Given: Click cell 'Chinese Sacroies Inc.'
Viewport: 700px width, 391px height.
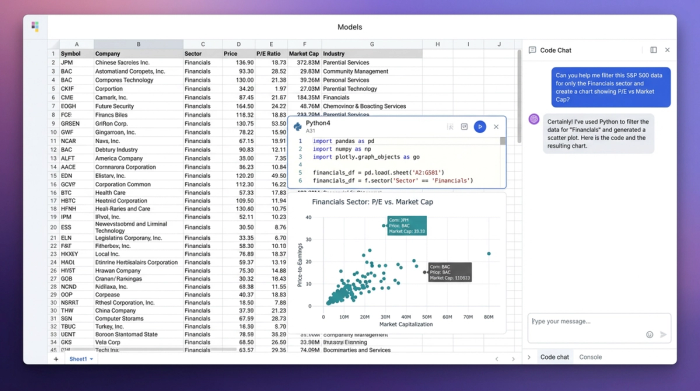Looking at the screenshot, I should pyautogui.click(x=138, y=62).
